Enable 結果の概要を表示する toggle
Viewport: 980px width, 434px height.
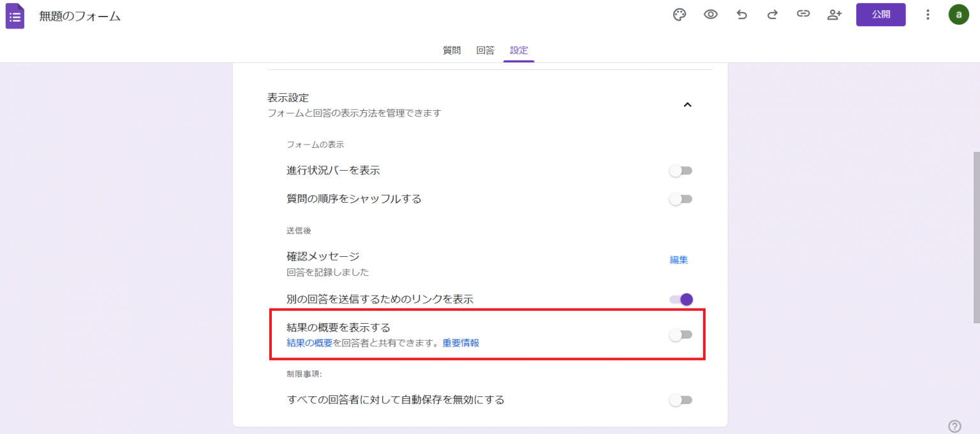coord(680,333)
